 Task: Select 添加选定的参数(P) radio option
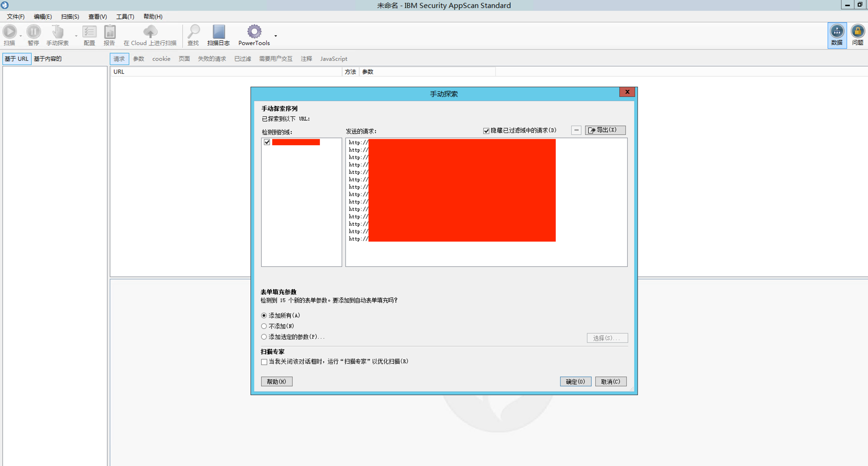pos(264,337)
